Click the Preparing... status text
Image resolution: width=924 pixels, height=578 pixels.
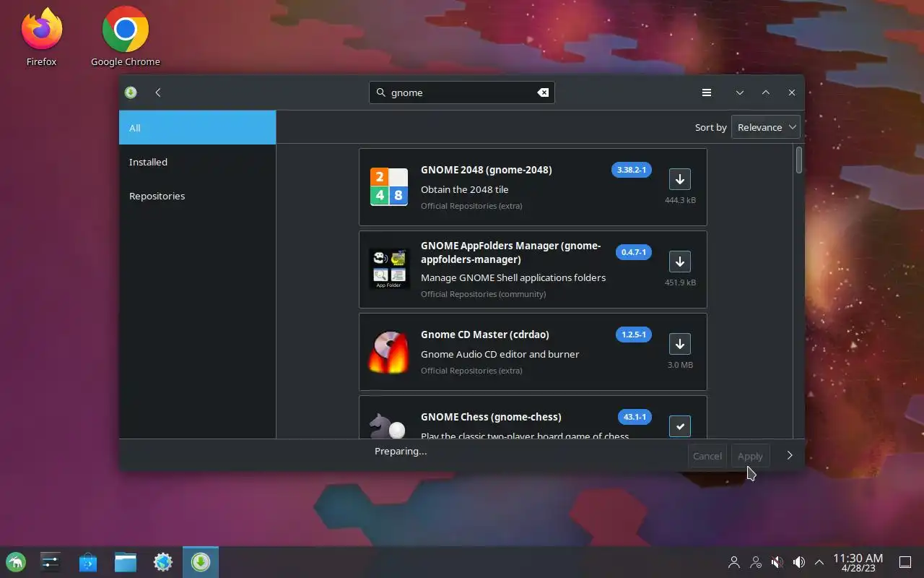point(401,451)
